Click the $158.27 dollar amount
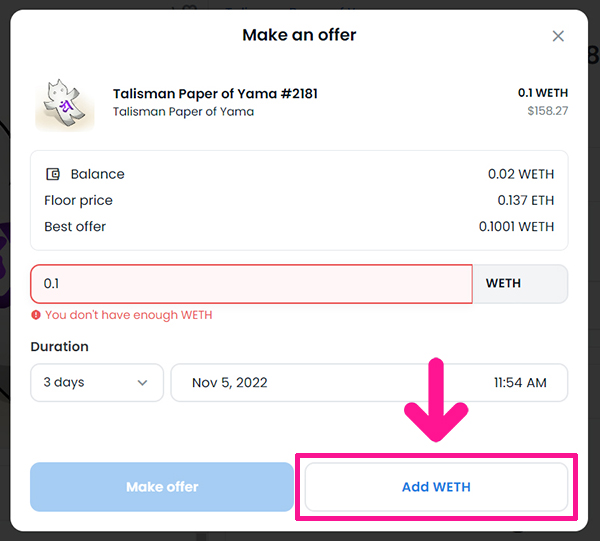 pyautogui.click(x=548, y=111)
